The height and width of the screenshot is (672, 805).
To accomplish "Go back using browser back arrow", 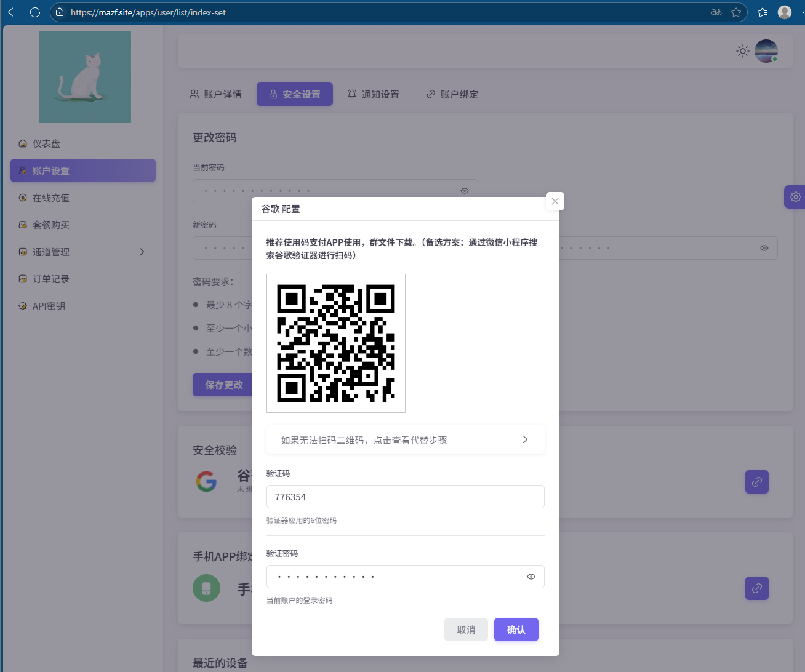I will click(x=13, y=12).
